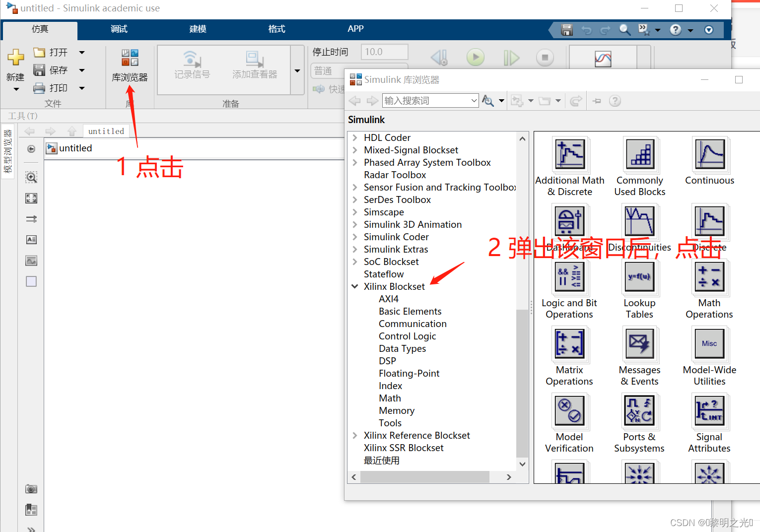Screen dimensions: 760x532
Task: Open the Messages & Events library
Action: 639,356
